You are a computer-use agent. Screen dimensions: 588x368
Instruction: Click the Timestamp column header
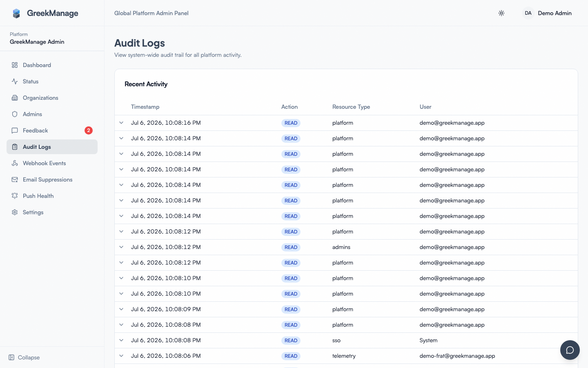tap(145, 107)
